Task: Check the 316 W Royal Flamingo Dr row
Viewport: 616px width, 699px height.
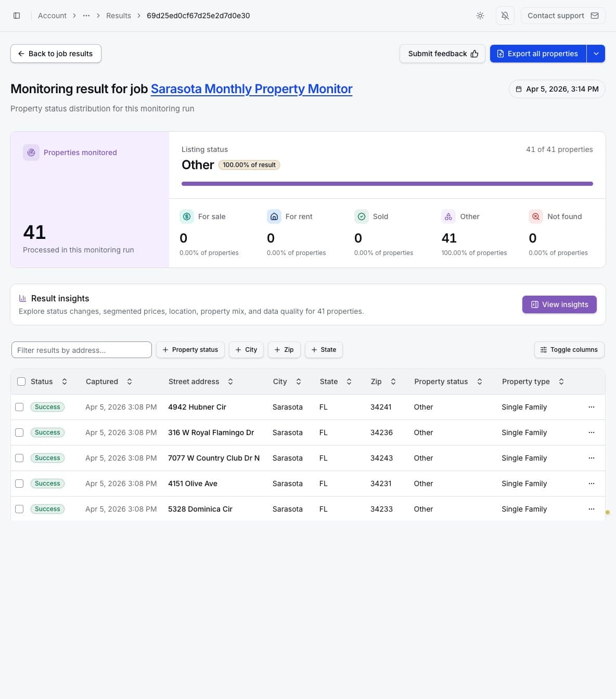Action: pyautogui.click(x=19, y=433)
